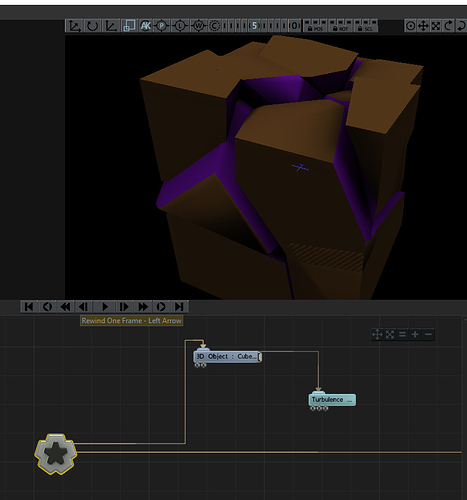Jump to the start of the timeline
467x500 pixels.
[x=29, y=307]
